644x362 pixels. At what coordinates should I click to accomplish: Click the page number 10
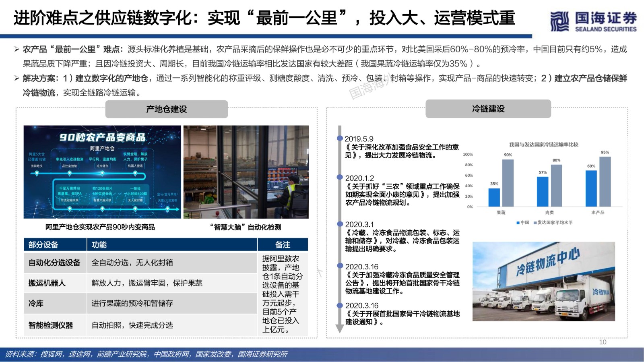coord(603,342)
